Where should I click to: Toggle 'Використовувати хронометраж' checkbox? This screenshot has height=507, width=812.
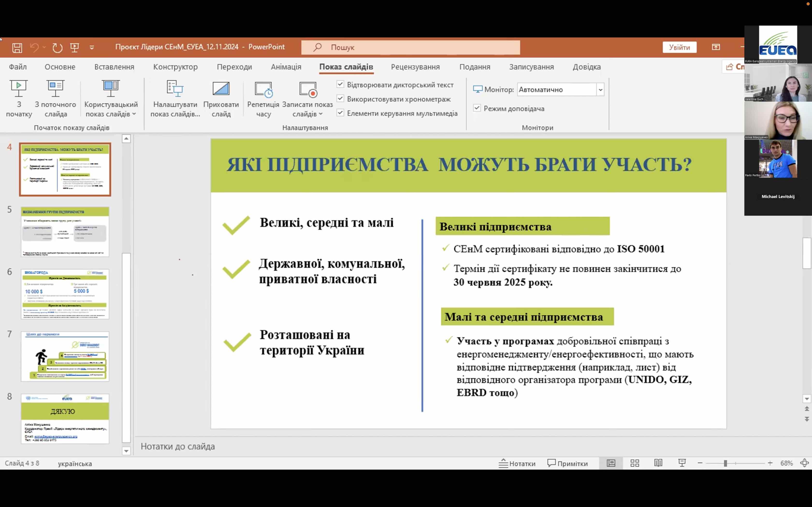[340, 99]
